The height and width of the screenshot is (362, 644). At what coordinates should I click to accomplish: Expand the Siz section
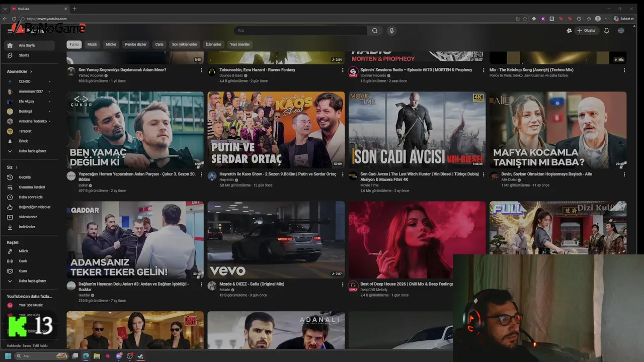12,167
